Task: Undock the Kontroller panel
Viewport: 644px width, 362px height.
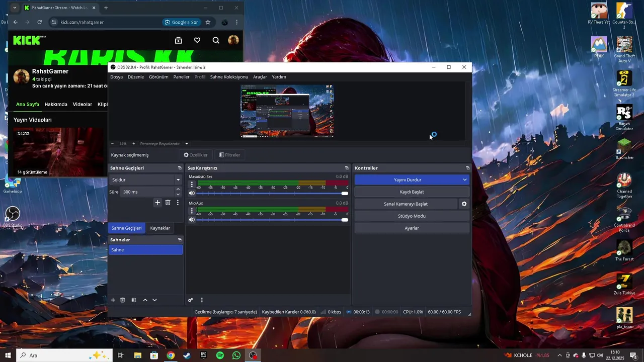Action: click(x=467, y=168)
